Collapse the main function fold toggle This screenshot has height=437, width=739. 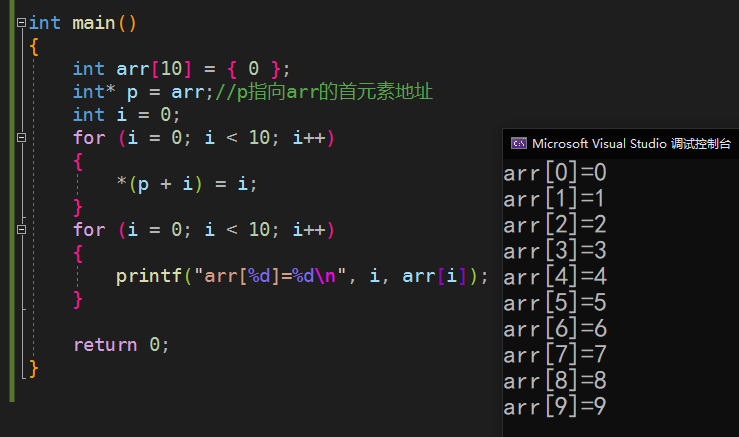(21, 22)
